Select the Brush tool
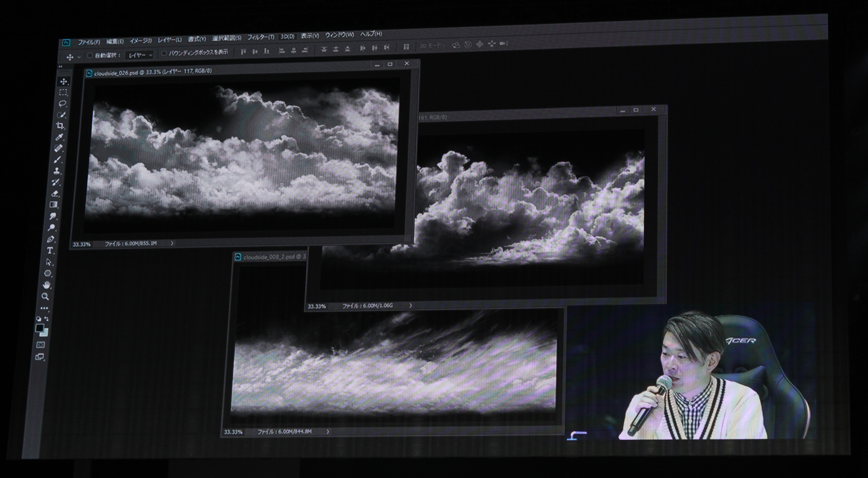The image size is (868, 478). tap(57, 160)
